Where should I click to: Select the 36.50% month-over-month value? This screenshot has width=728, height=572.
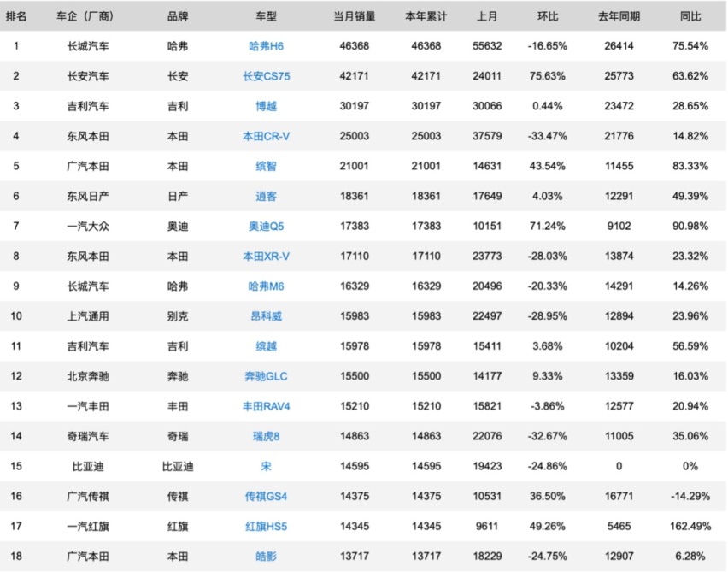pos(548,496)
